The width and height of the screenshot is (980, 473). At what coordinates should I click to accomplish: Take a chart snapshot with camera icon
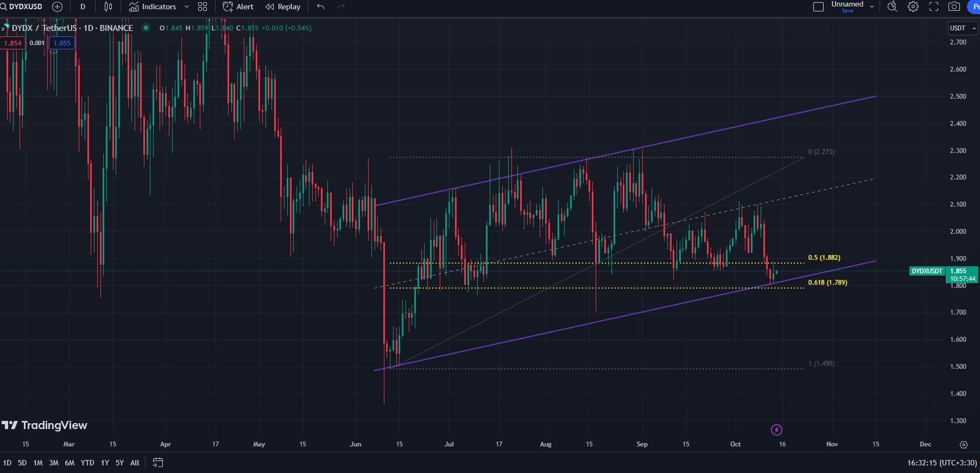click(x=954, y=7)
